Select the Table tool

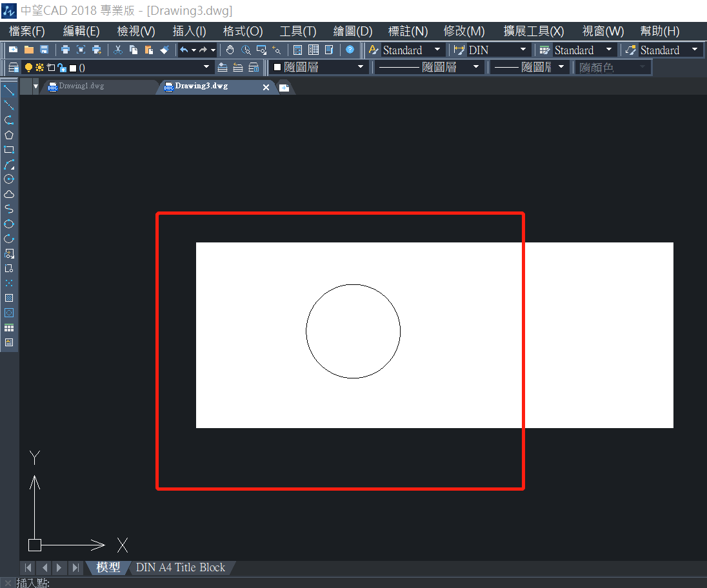pyautogui.click(x=9, y=328)
